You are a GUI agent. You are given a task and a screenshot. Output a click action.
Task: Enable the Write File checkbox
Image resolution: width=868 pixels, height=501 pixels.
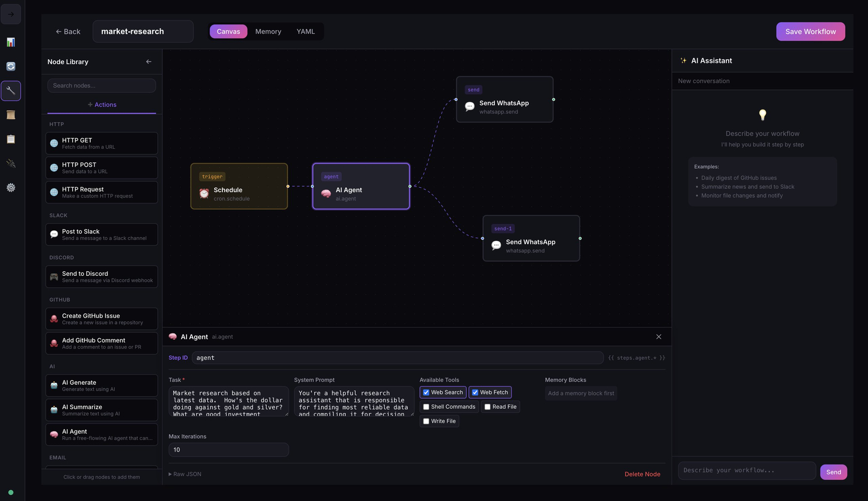pyautogui.click(x=426, y=421)
